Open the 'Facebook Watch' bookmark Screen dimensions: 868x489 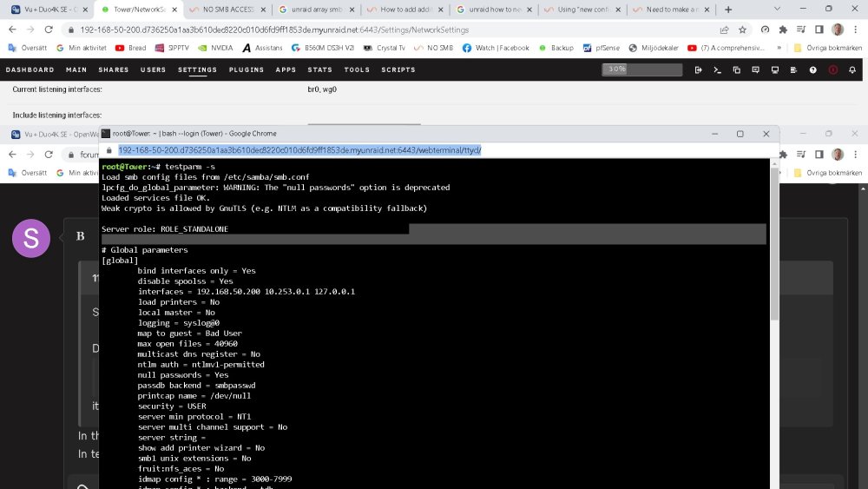point(496,48)
